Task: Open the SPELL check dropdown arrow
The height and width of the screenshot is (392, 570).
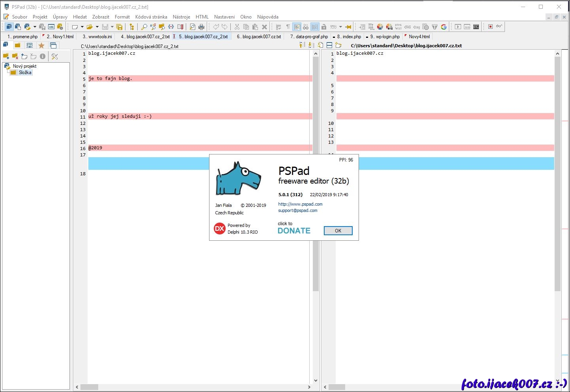Action: click(340, 27)
